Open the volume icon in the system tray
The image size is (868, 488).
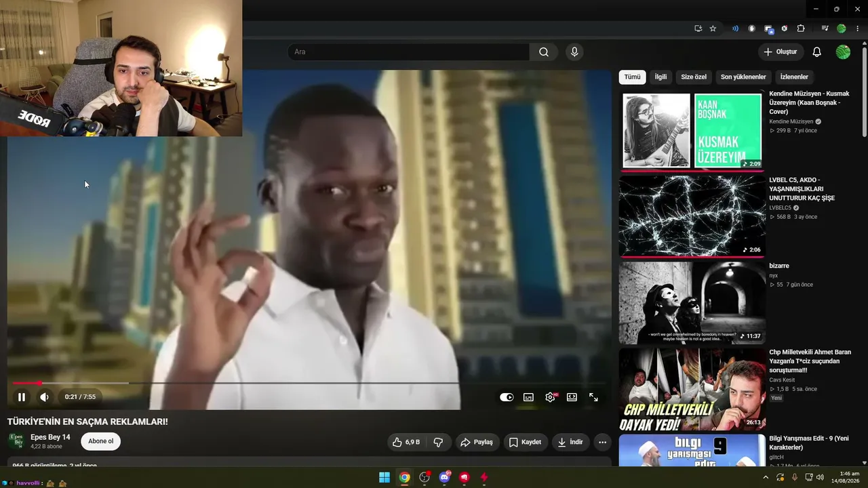click(x=821, y=477)
